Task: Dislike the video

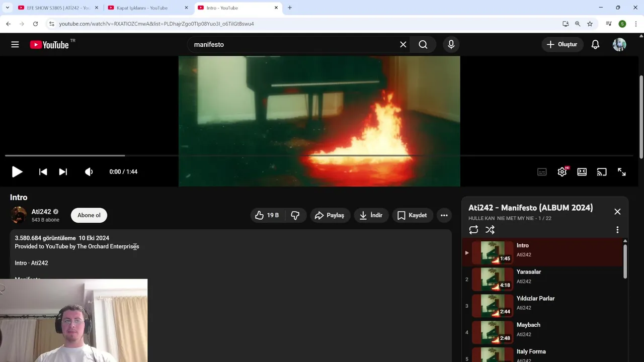Action: (x=295, y=215)
